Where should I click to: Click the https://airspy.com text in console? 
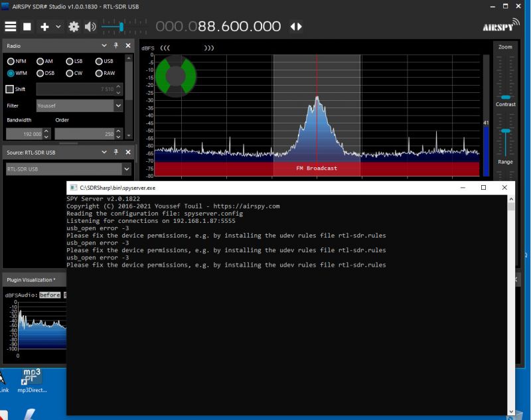(x=246, y=206)
